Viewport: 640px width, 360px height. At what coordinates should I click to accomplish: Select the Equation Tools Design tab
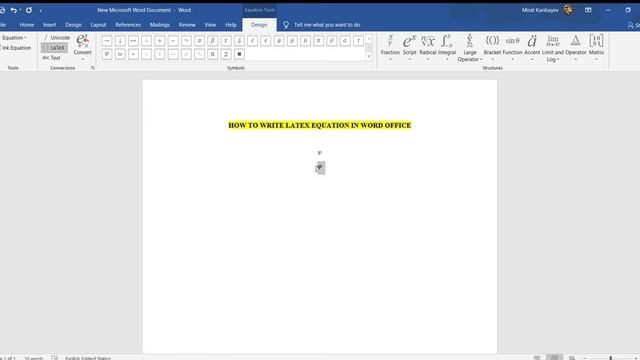point(259,25)
